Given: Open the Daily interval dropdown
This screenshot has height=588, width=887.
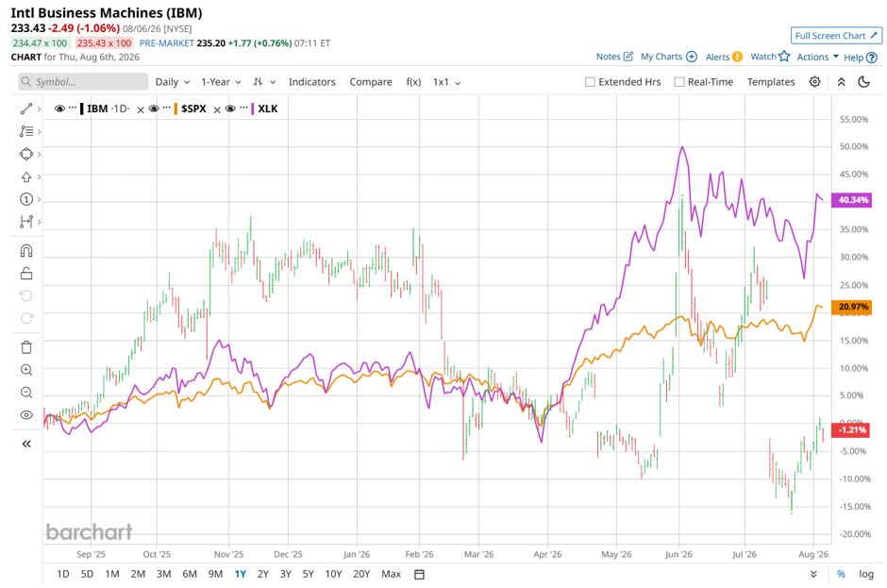Looking at the screenshot, I should (173, 81).
